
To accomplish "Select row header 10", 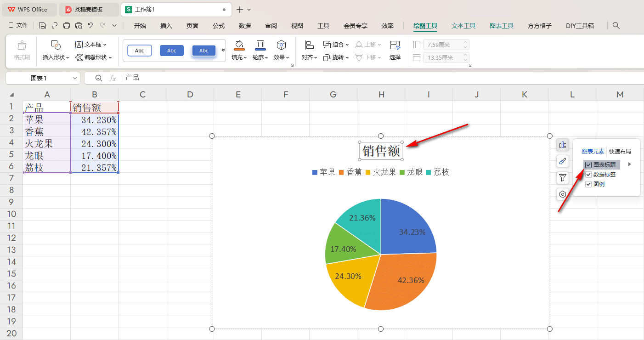I will coord(11,214).
